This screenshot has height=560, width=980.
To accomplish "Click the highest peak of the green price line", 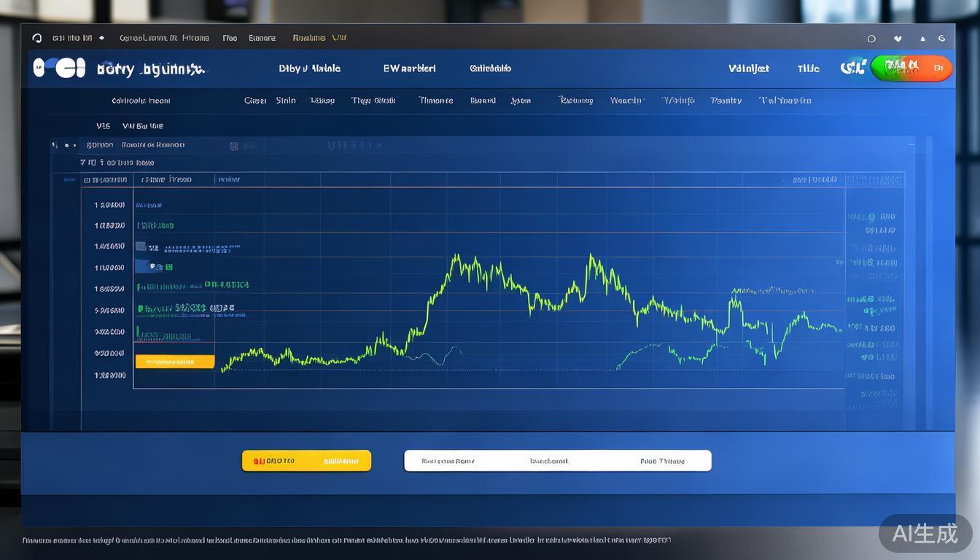I will click(591, 256).
